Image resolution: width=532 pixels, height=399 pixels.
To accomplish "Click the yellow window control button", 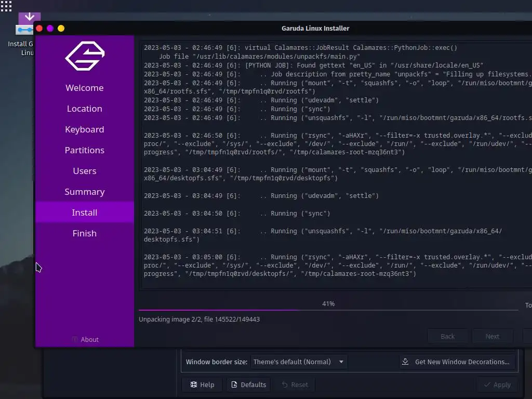I will (x=61, y=29).
